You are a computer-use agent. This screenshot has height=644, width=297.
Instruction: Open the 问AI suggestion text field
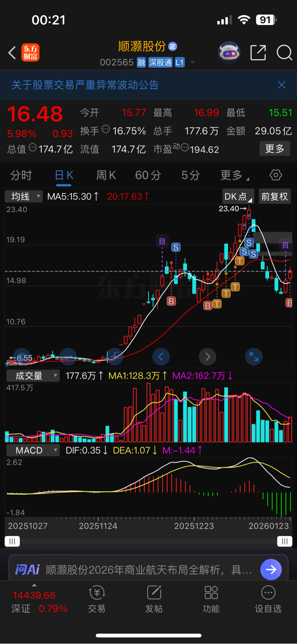click(148, 569)
